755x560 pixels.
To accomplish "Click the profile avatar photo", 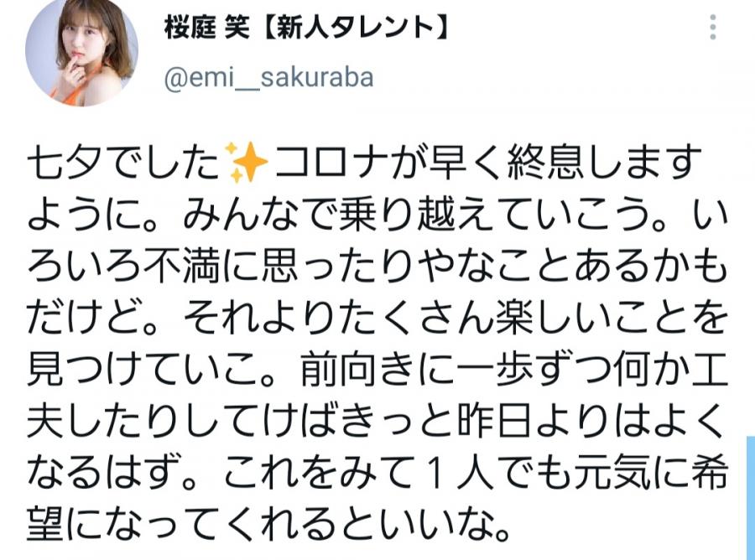I will coord(82,51).
